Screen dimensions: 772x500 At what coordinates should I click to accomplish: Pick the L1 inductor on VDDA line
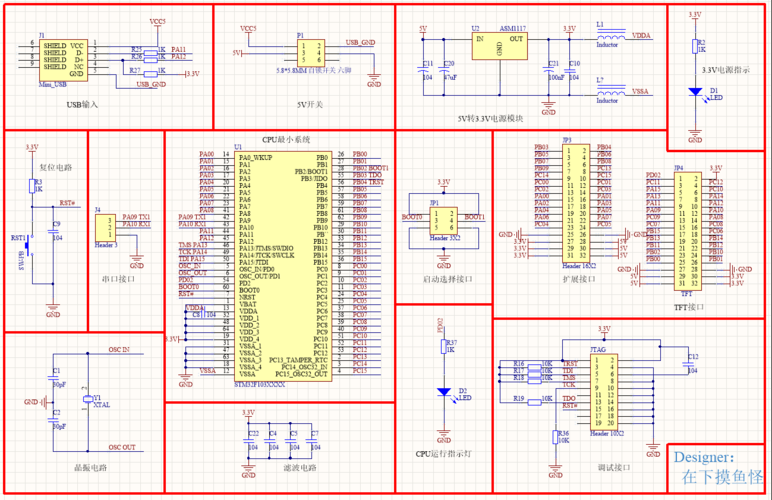(611, 35)
